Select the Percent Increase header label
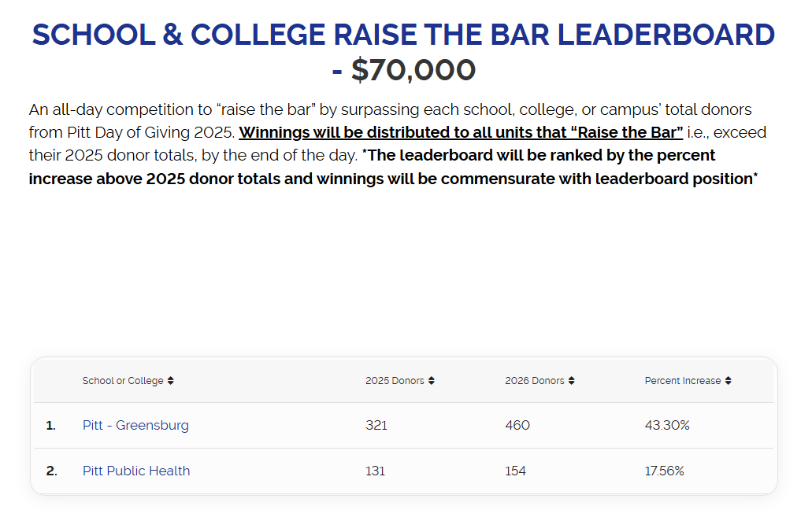Image resolution: width=812 pixels, height=532 pixels. click(x=683, y=381)
